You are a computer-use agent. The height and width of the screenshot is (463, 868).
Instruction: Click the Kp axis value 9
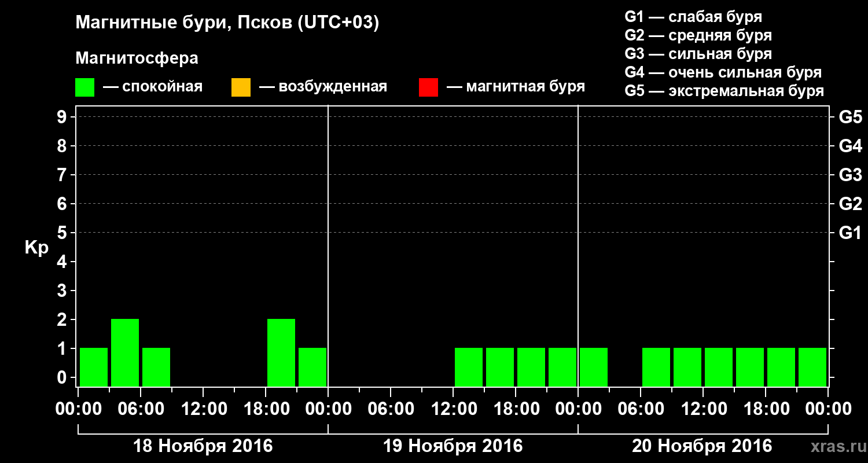(63, 117)
